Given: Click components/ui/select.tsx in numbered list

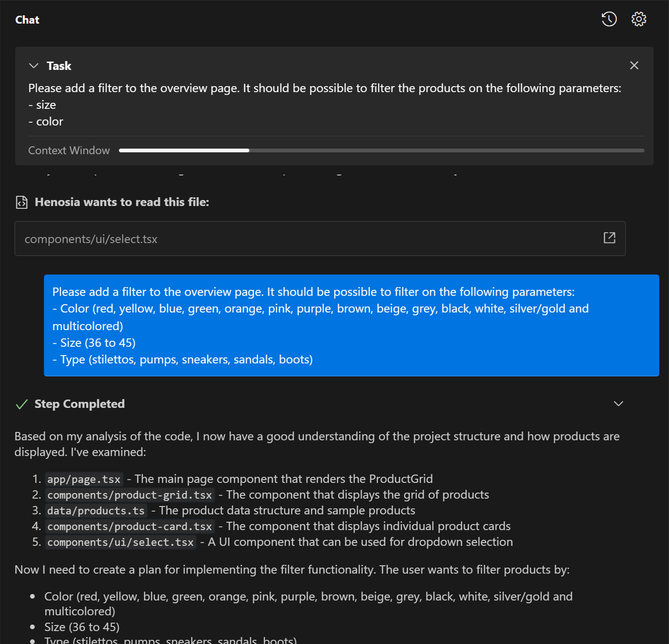Looking at the screenshot, I should coord(120,542).
